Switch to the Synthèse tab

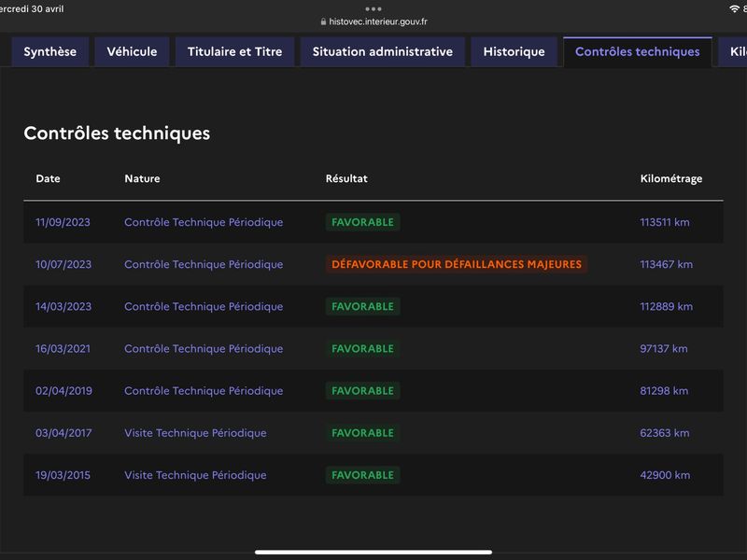pyautogui.click(x=50, y=52)
